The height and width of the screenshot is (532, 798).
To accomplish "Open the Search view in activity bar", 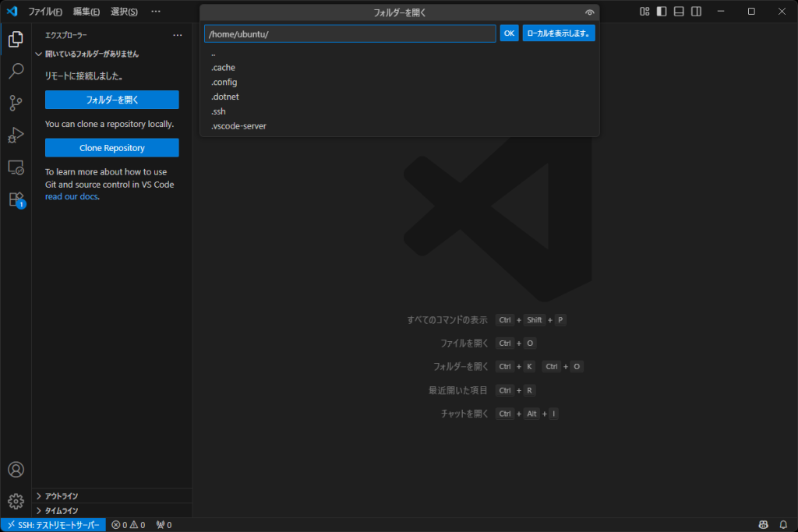I will [16, 71].
